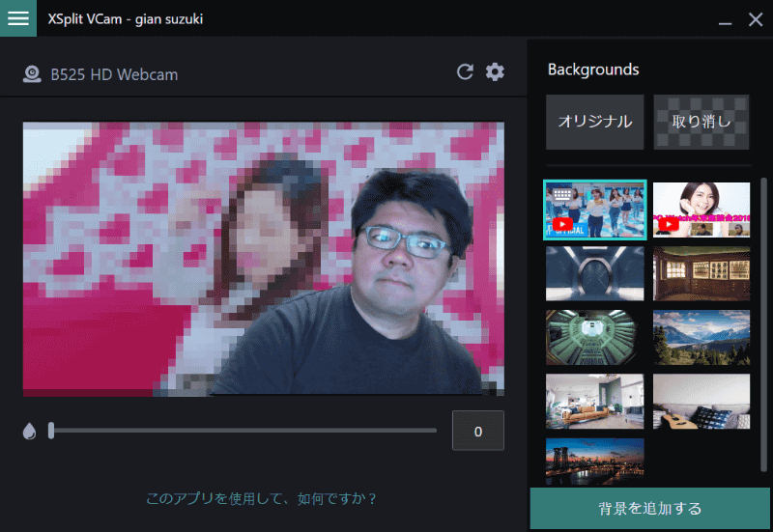The height and width of the screenshot is (532, 773).
Task: Refresh the webcam feed
Action: click(x=465, y=71)
